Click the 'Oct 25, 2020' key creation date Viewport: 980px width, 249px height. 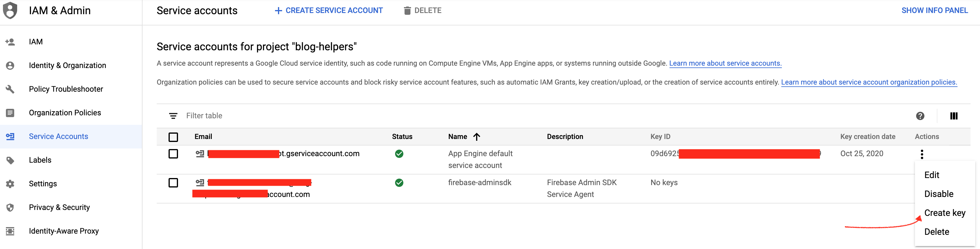click(862, 154)
